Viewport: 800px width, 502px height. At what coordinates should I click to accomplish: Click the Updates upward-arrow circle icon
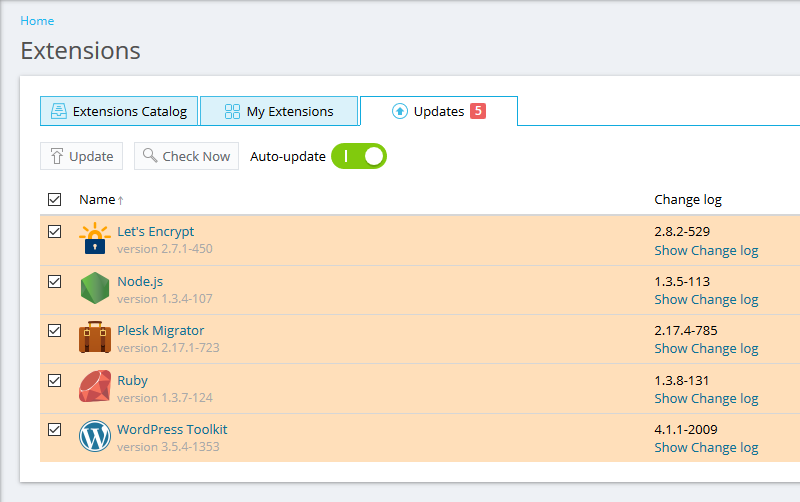[399, 111]
